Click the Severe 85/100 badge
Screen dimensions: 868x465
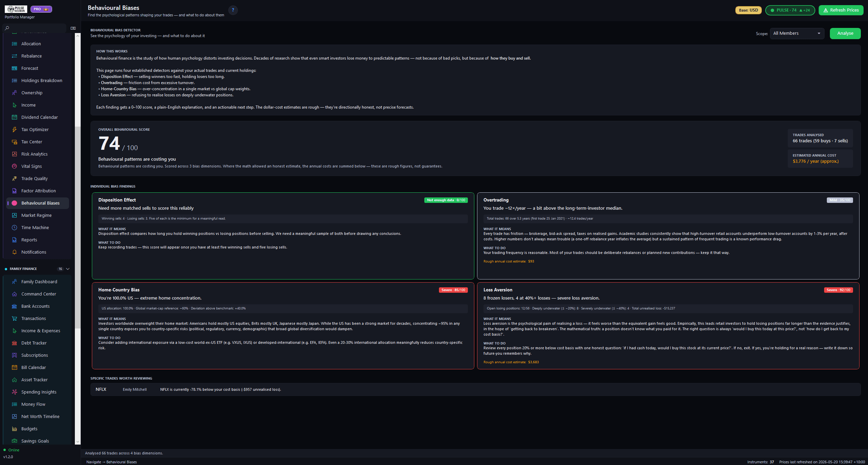click(453, 290)
